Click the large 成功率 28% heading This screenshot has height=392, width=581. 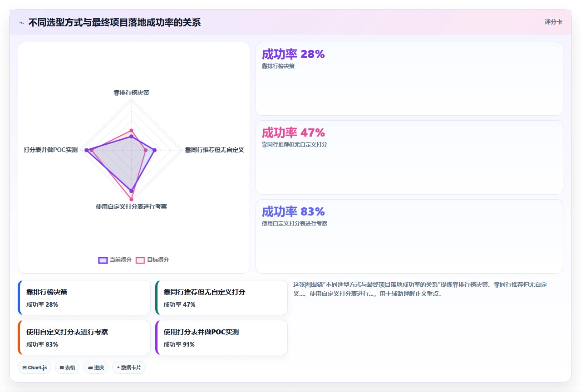click(x=293, y=54)
